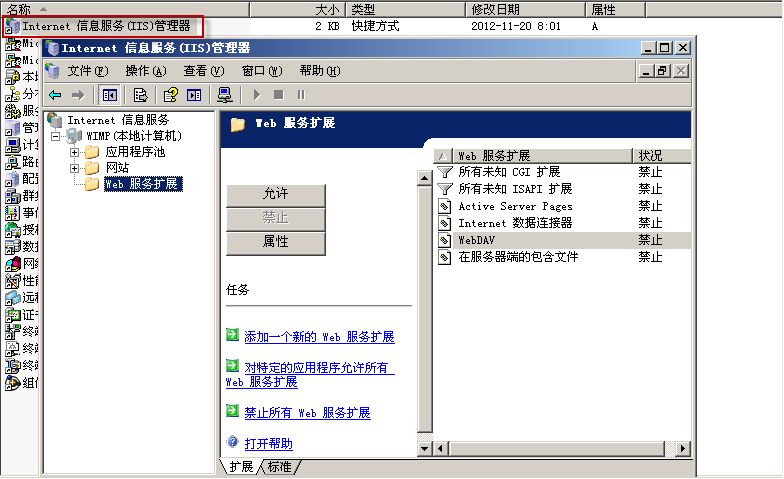Toggle the console tree show/hide icon
This screenshot has width=784, height=479.
tap(110, 95)
